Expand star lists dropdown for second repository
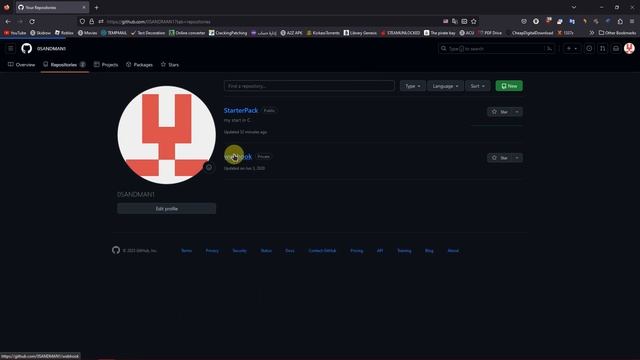The image size is (640, 360). [x=517, y=158]
